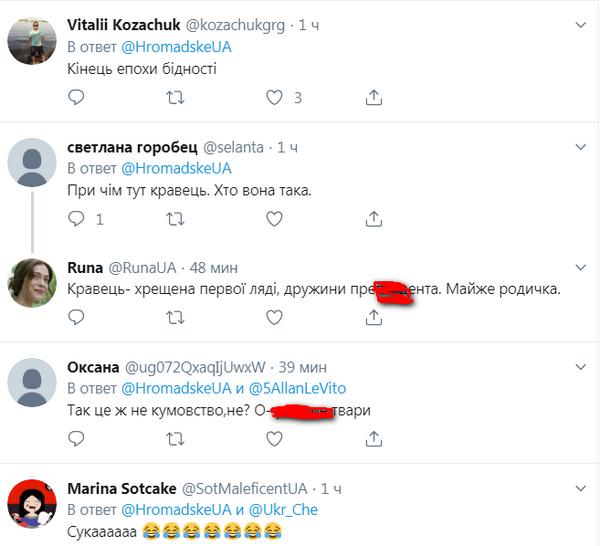Image resolution: width=600 pixels, height=546 pixels.
Task: Reply to светлана горобец's tweet
Action: 77,218
